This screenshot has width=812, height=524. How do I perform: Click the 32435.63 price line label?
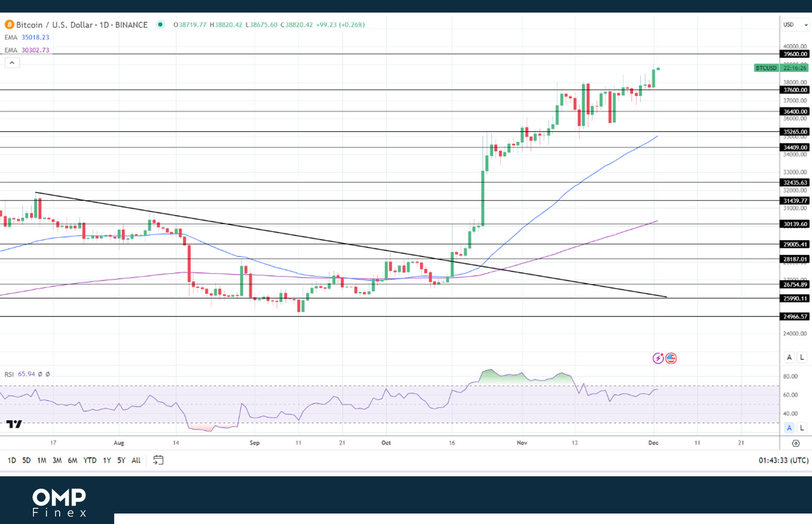[x=795, y=183]
